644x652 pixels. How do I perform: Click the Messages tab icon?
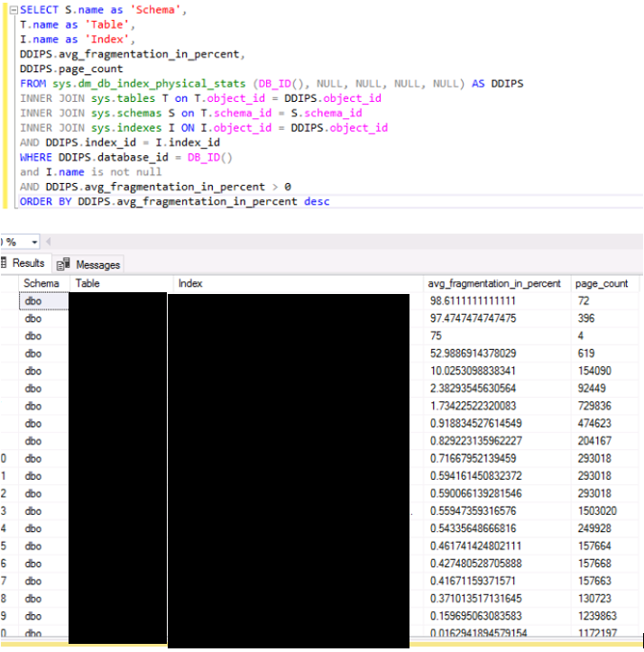click(63, 264)
